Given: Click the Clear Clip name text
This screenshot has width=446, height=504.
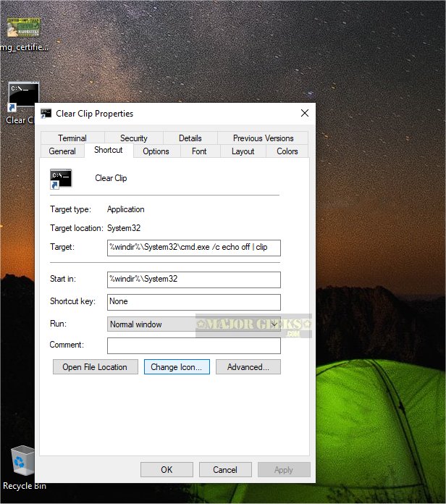Looking at the screenshot, I should (111, 178).
